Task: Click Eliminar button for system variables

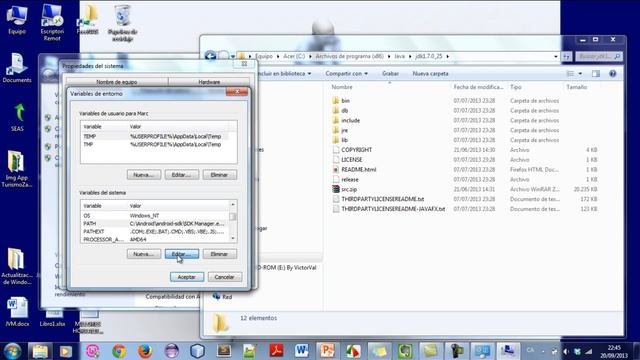Action: click(220, 254)
